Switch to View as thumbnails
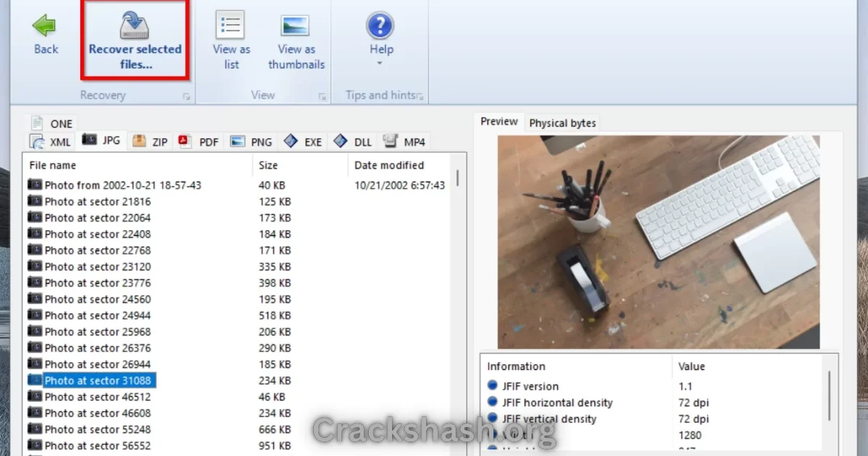 pos(297,41)
